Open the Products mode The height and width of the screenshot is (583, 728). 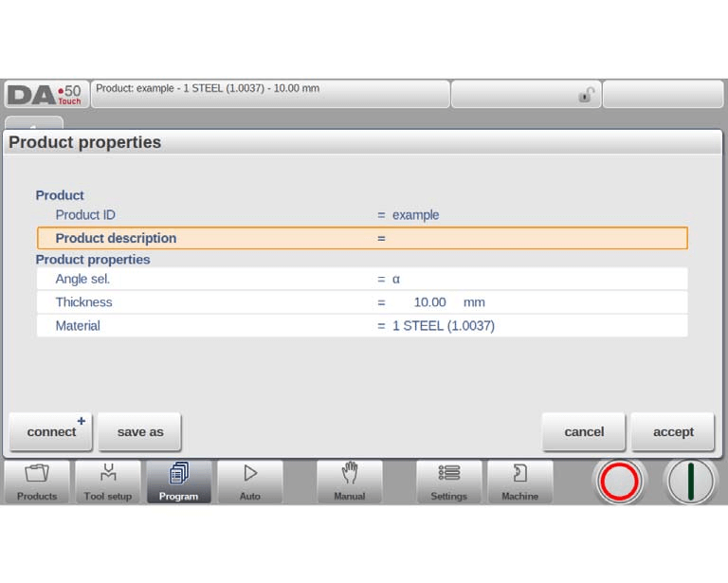click(x=37, y=482)
